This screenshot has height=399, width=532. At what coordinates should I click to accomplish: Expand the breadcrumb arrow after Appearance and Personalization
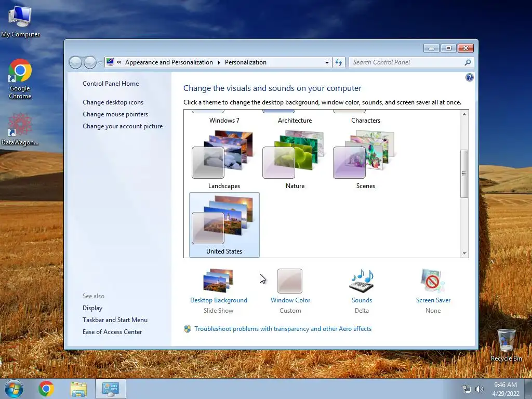[219, 62]
